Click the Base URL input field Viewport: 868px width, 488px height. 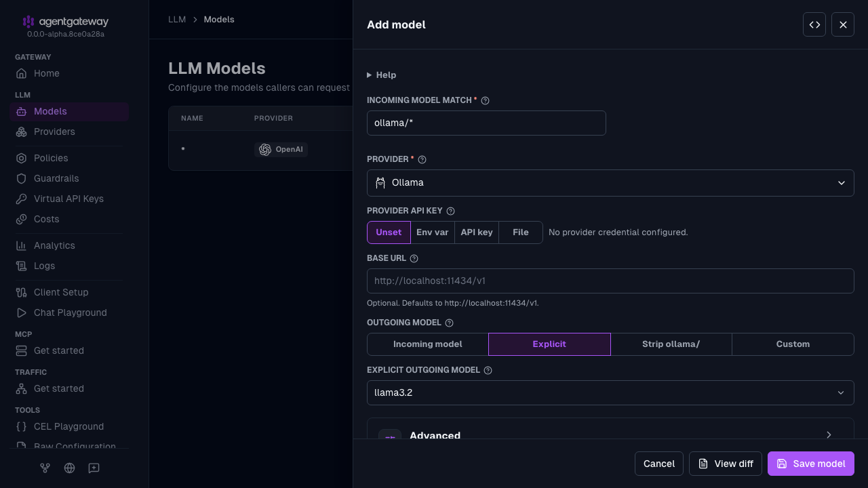[x=610, y=281]
